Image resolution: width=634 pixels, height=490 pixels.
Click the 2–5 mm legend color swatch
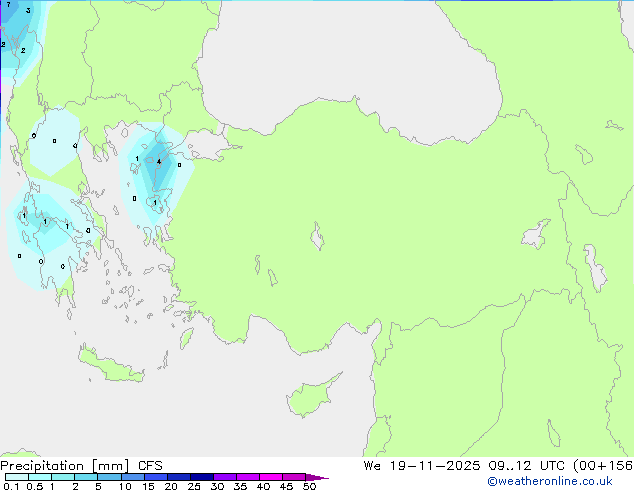[x=86, y=477]
